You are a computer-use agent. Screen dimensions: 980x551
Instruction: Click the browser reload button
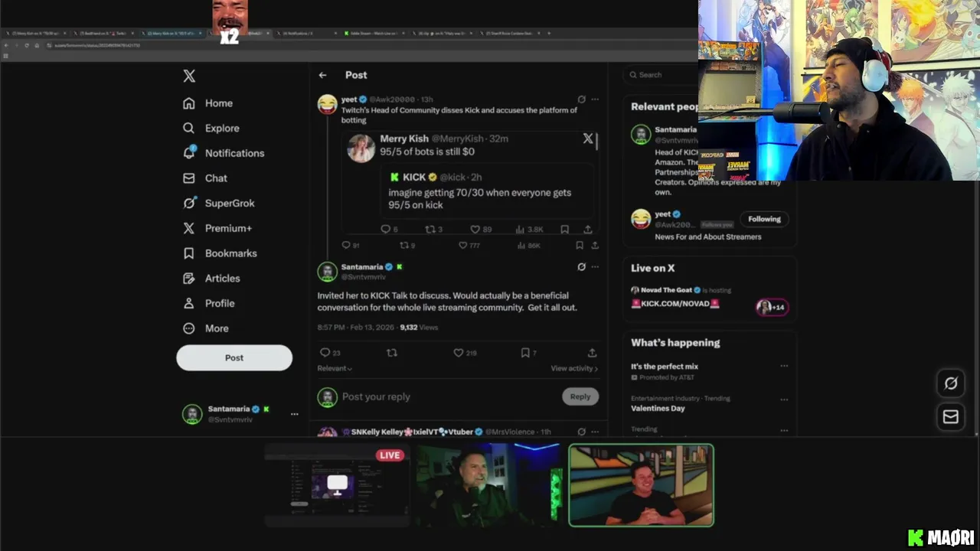[26, 45]
